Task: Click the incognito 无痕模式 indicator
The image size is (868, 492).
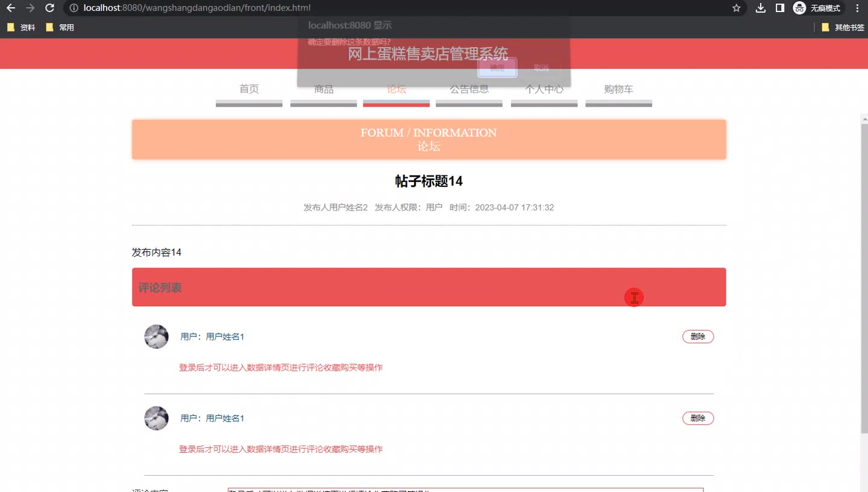Action: pyautogui.click(x=818, y=8)
